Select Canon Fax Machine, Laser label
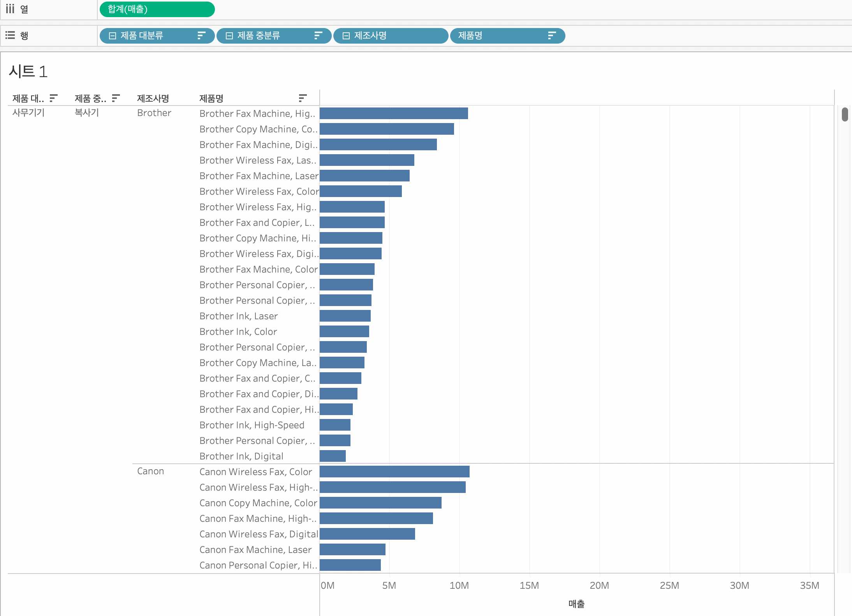Viewport: 852px width, 616px height. tap(255, 549)
